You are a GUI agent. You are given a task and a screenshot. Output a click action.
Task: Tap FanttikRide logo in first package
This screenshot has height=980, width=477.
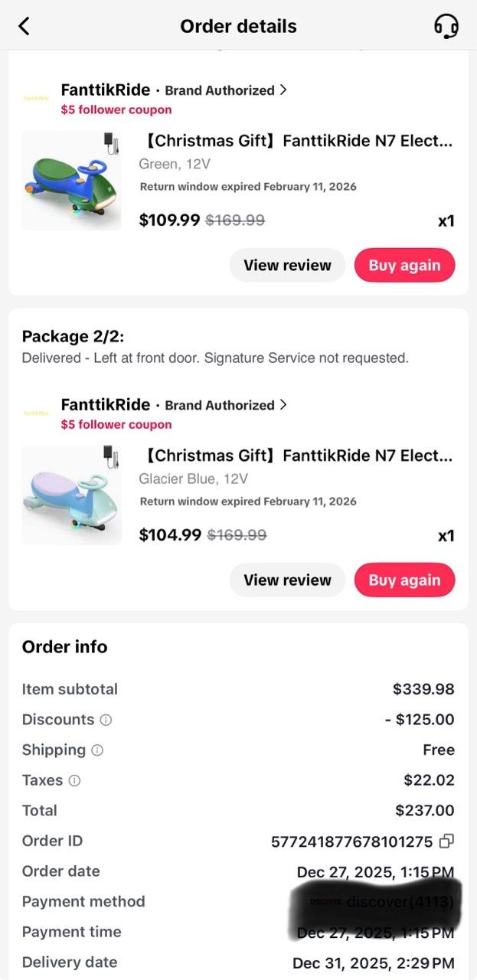pyautogui.click(x=36, y=99)
